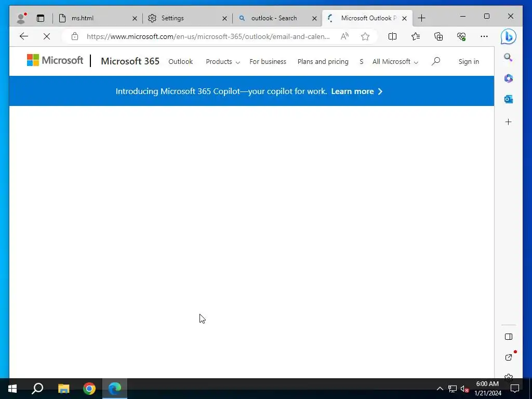Click the address bar URL
The height and width of the screenshot is (399, 532).
coord(208,36)
